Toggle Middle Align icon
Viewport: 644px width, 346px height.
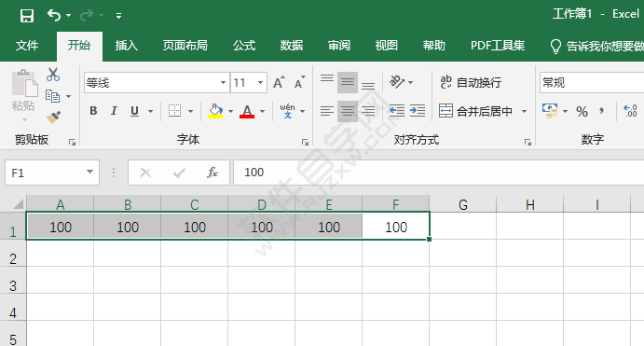[x=348, y=82]
